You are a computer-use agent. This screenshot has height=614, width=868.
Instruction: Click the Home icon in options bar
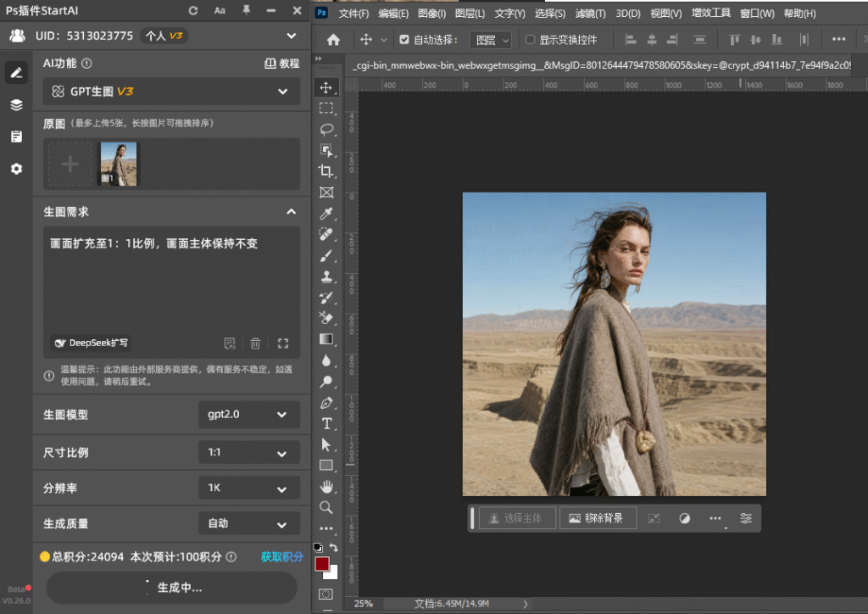pos(333,40)
